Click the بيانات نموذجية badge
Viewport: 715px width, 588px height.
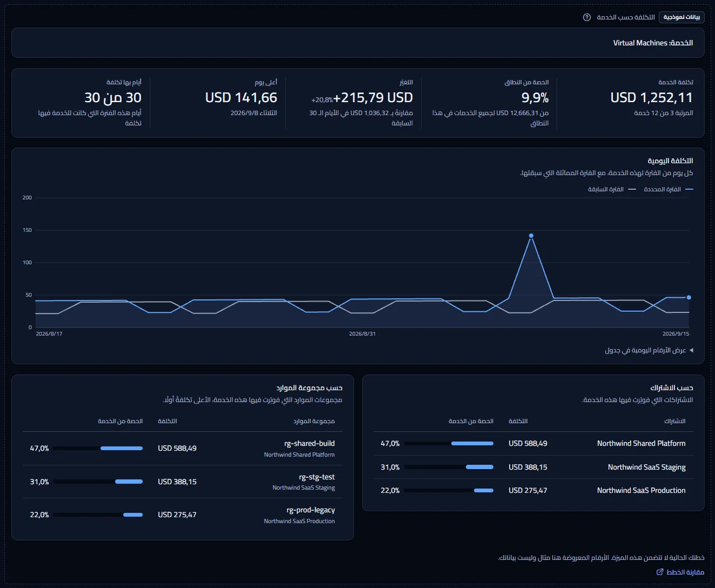(x=681, y=17)
